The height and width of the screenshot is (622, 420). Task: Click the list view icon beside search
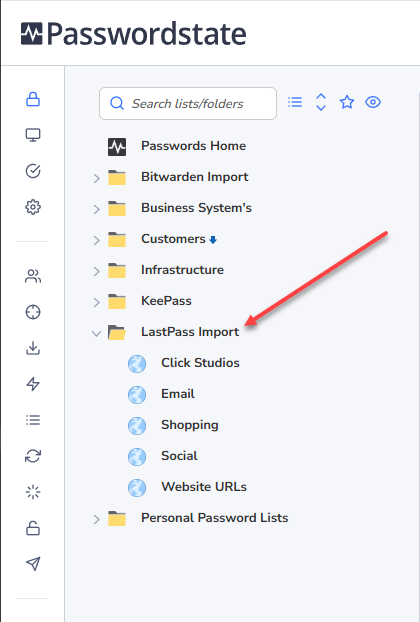[x=295, y=102]
